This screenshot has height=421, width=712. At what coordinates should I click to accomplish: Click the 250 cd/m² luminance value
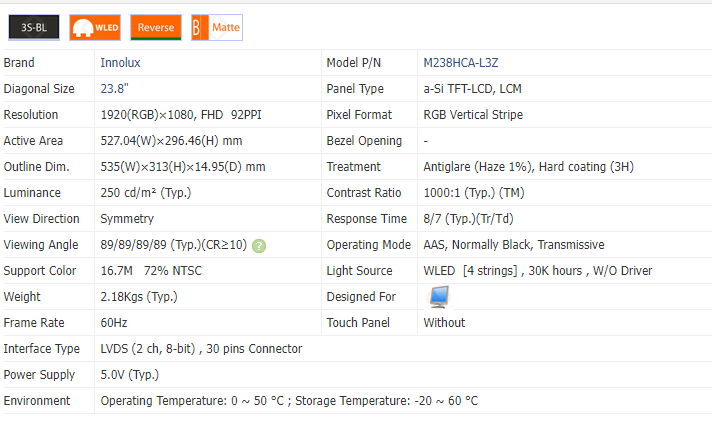click(144, 193)
